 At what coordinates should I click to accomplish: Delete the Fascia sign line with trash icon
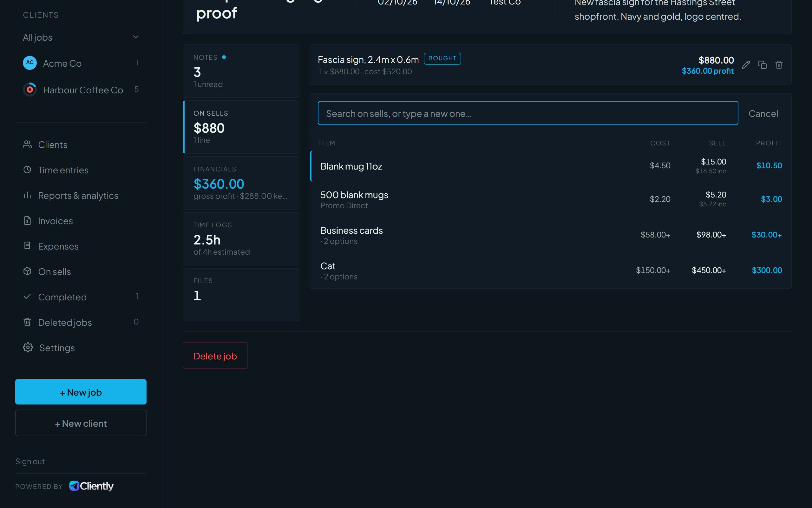[x=779, y=65]
